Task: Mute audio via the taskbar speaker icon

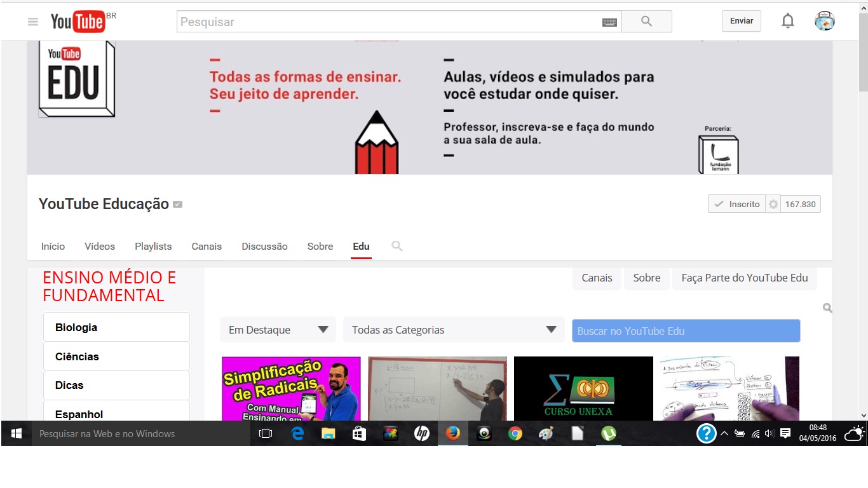Action: click(x=769, y=434)
